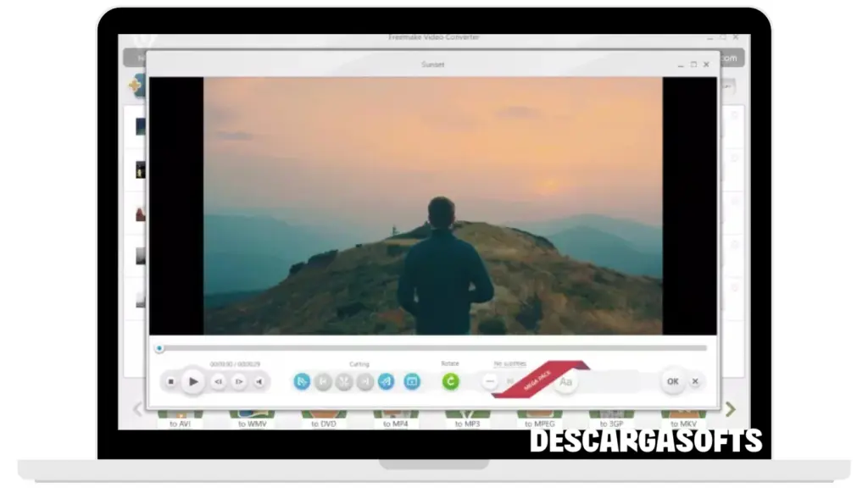Select the 'to DVD' output format
Screen dimensions: 868x488
[x=325, y=422]
